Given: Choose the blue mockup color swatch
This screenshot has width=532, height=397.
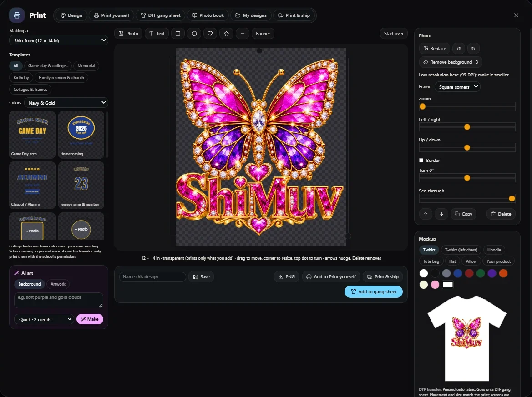Looking at the screenshot, I should (458, 273).
